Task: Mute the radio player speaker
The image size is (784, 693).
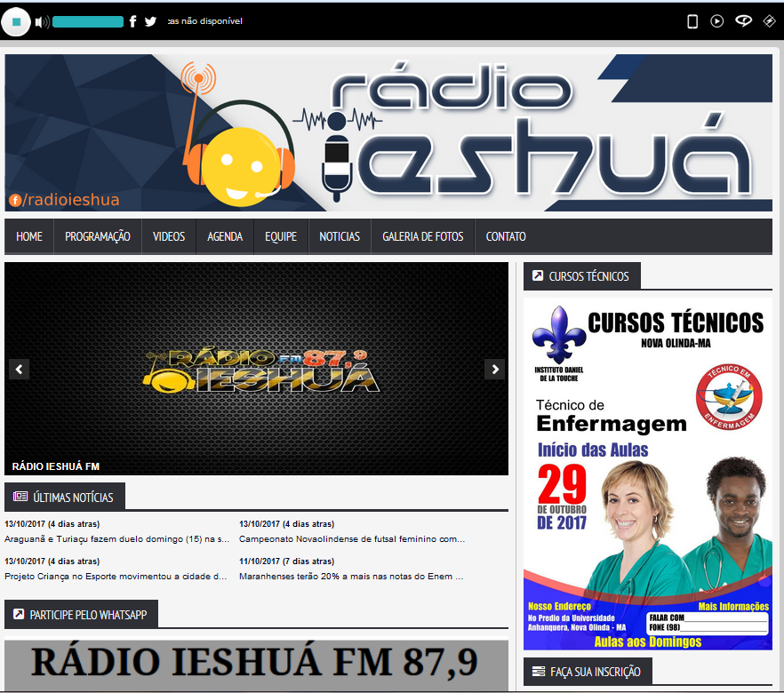Action: [42, 22]
